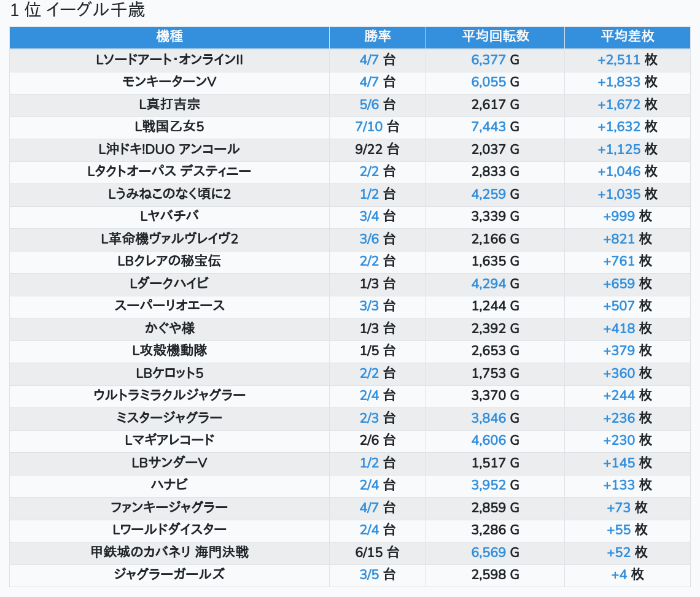Viewport: 700px width, 597px height.
Task: Click the 4,259 G rotation value
Action: pyautogui.click(x=495, y=194)
